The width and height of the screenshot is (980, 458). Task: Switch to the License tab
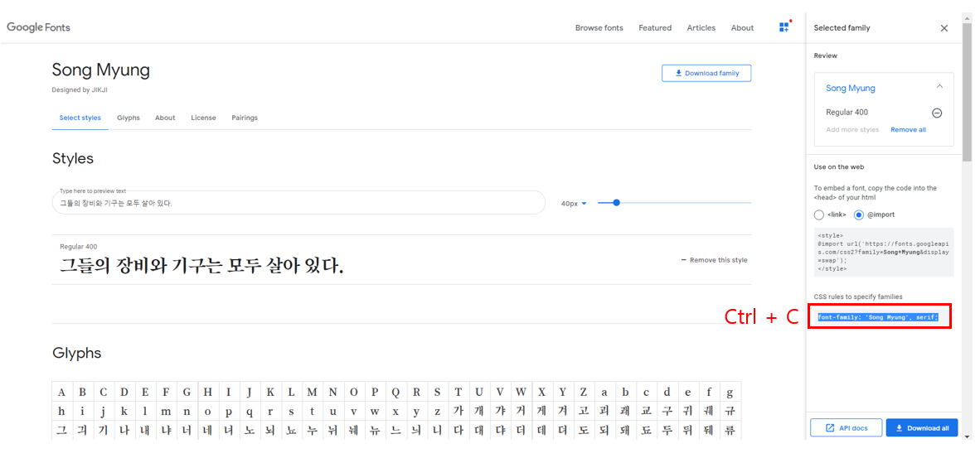coord(203,118)
